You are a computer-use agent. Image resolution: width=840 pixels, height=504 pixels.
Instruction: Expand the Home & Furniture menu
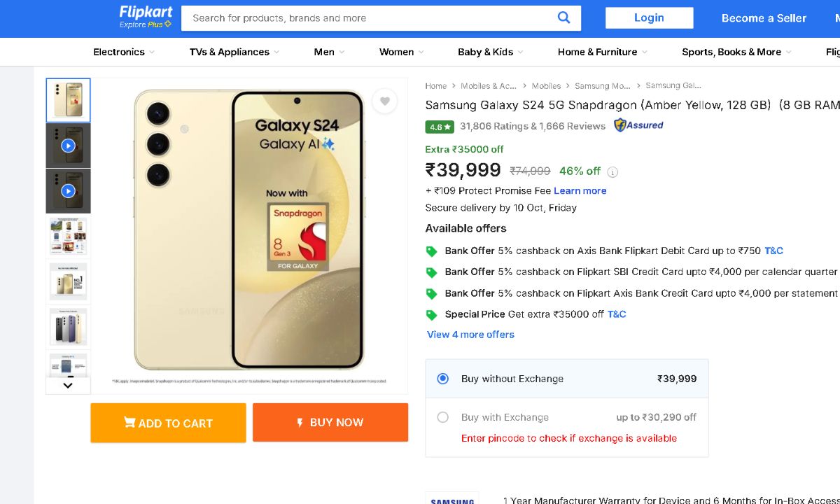coord(602,52)
